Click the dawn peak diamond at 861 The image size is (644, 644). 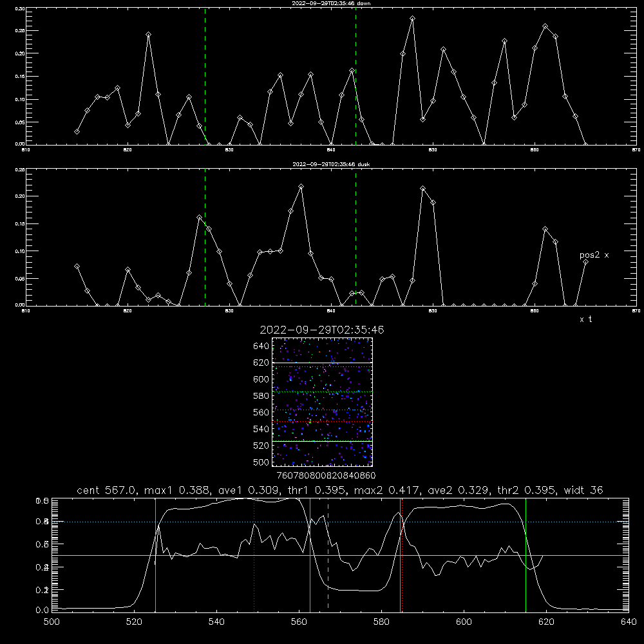coord(545,26)
